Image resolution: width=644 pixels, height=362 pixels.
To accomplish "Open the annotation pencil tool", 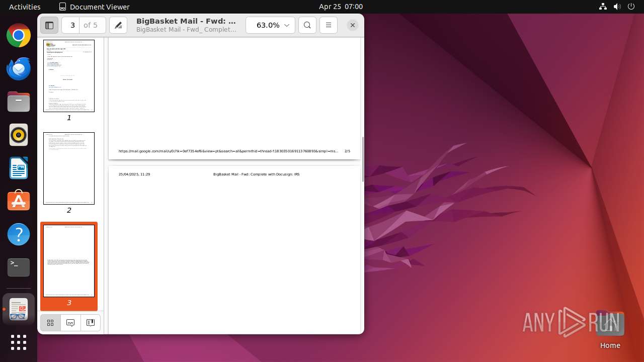I will 118,25.
